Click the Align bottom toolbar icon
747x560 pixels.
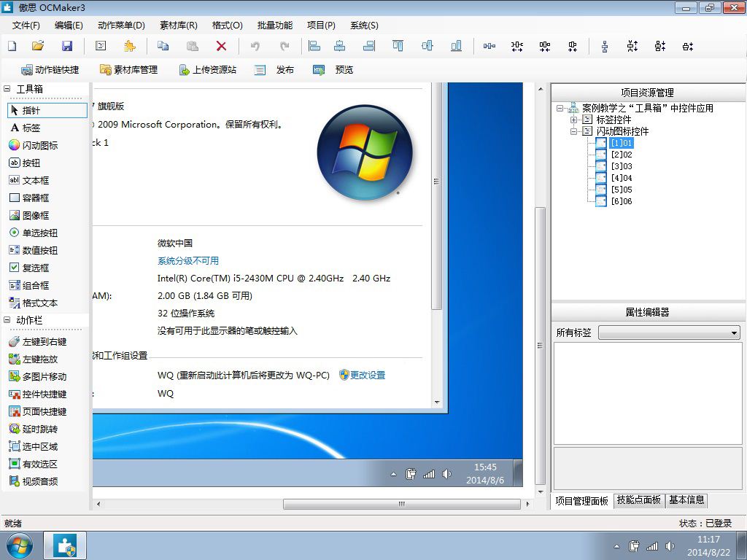456,46
